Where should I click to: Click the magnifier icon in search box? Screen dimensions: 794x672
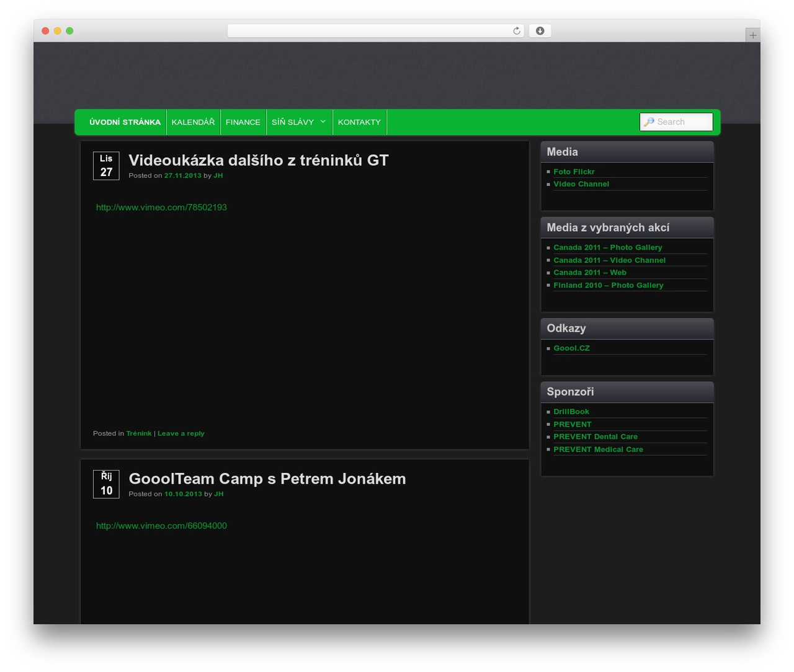pyautogui.click(x=649, y=122)
